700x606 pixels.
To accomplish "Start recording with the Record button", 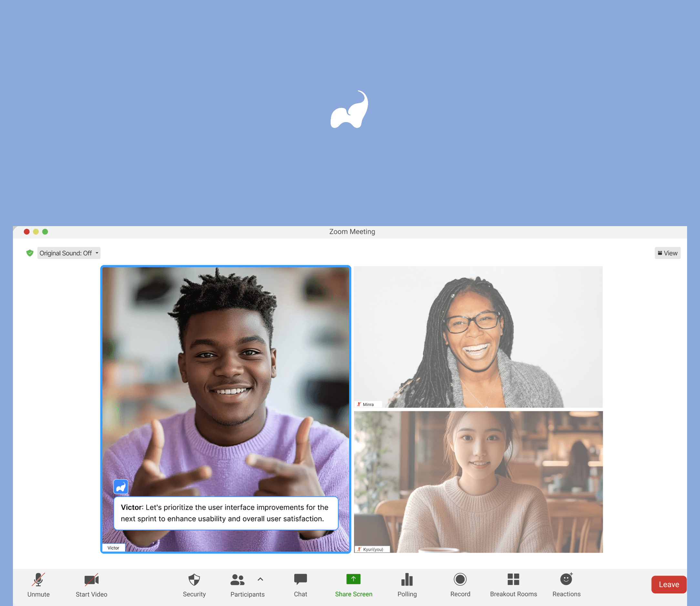I will [x=460, y=584].
